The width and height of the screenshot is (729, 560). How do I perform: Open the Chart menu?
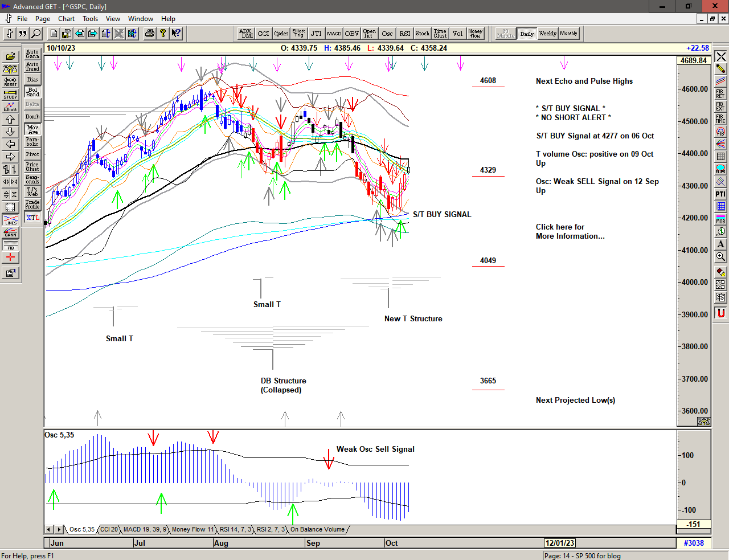coord(66,19)
